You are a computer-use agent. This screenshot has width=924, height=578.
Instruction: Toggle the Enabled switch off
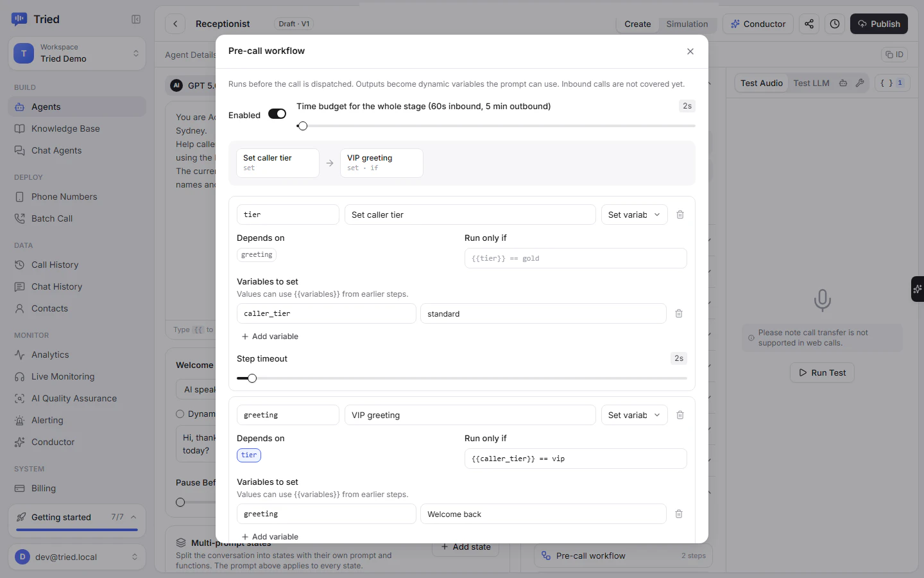277,114
